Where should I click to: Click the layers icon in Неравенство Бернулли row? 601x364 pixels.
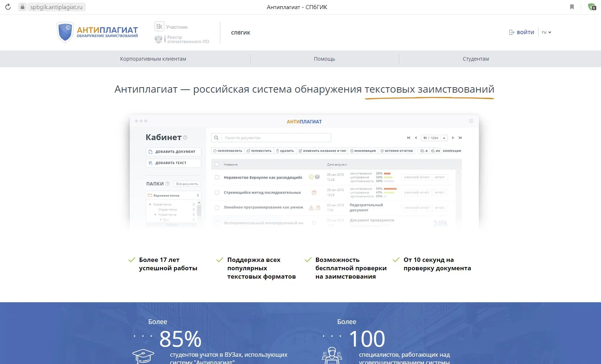pyautogui.click(x=317, y=177)
